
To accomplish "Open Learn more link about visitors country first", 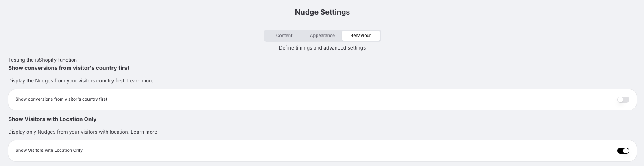I will pyautogui.click(x=140, y=81).
